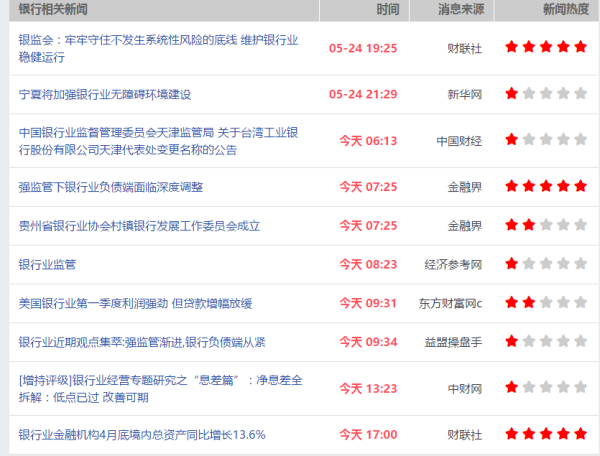600x456 pixels.
Task: Open 宁夏将加强银行业无障碍环境建设 news link
Action: click(x=105, y=94)
